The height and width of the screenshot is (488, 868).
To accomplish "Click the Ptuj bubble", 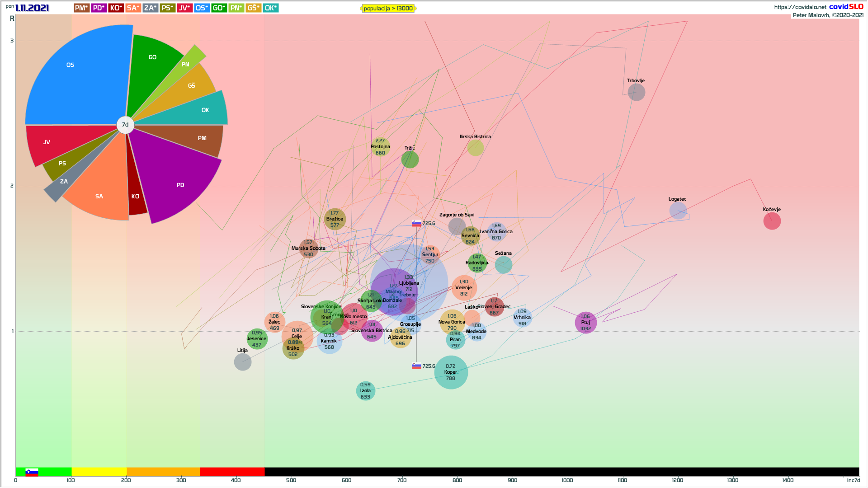I will (585, 323).
